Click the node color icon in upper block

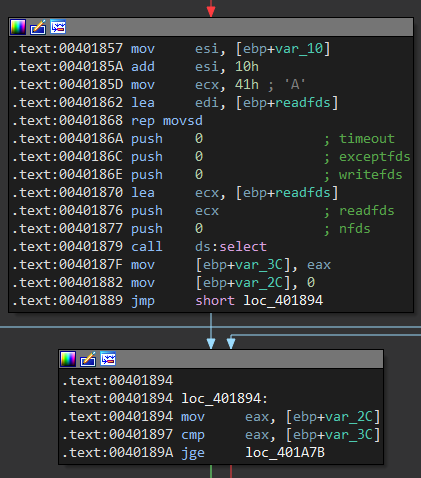coord(18,27)
